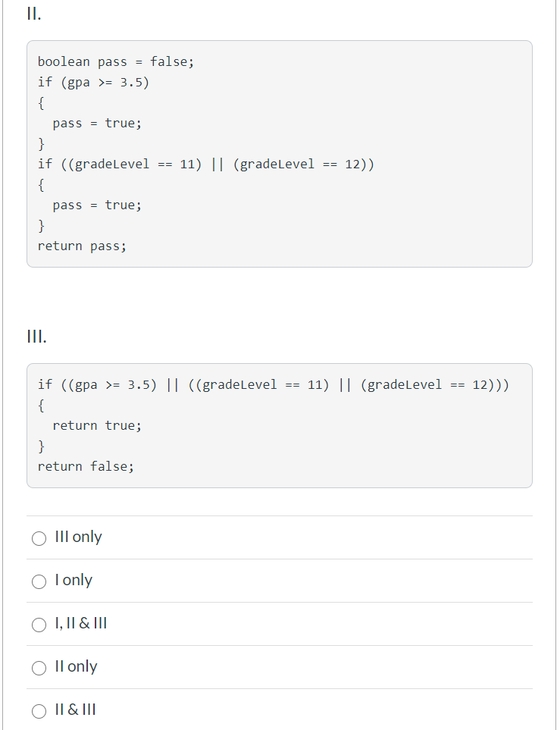The image size is (560, 730).
Task: Click the line "boolean pass = false;"
Action: click(x=116, y=61)
